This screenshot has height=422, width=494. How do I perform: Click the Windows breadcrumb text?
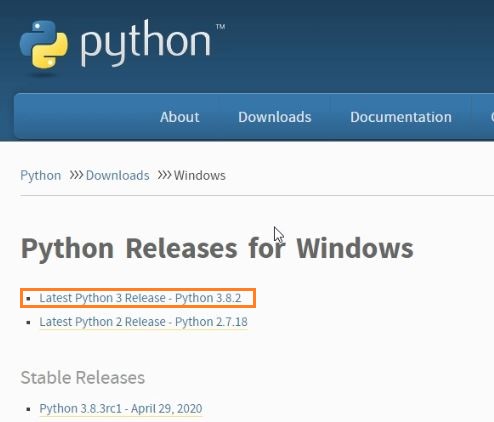coord(200,175)
